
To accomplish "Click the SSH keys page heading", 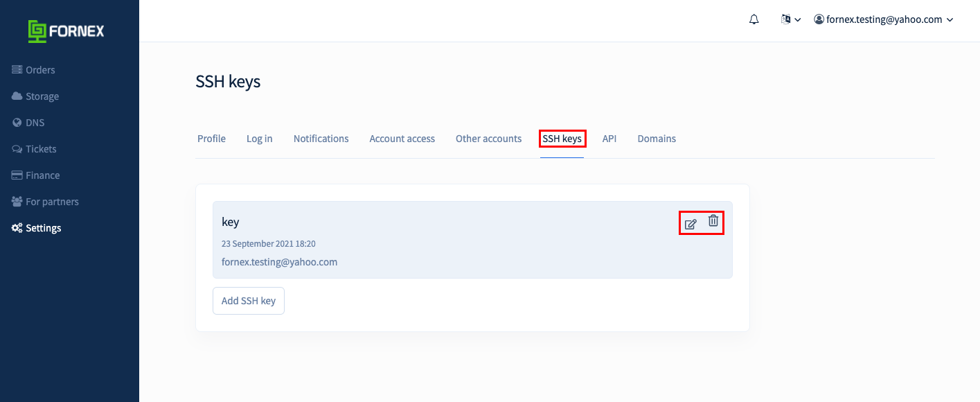I will tap(228, 82).
